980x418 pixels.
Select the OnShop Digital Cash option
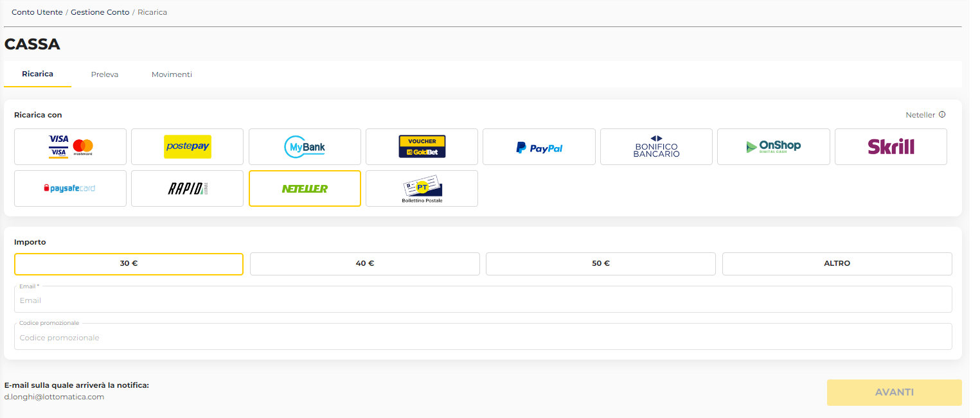click(x=773, y=146)
